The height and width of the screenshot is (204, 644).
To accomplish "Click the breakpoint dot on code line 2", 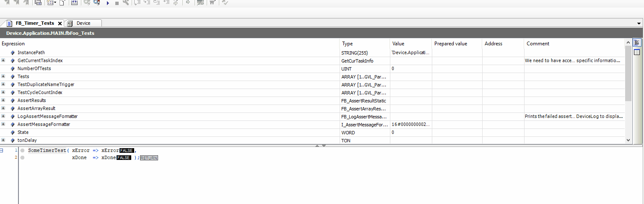I will 22,158.
